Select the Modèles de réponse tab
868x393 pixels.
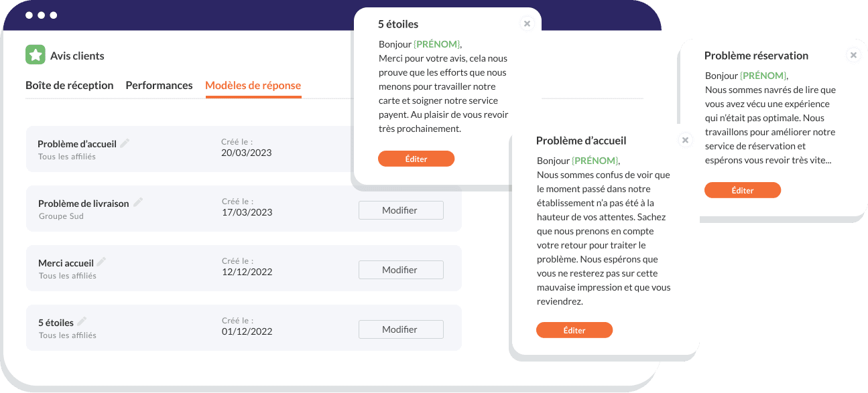[x=253, y=86]
